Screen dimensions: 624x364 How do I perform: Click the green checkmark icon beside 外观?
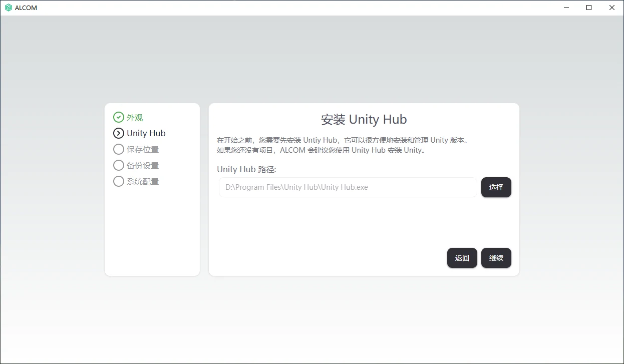click(x=118, y=117)
